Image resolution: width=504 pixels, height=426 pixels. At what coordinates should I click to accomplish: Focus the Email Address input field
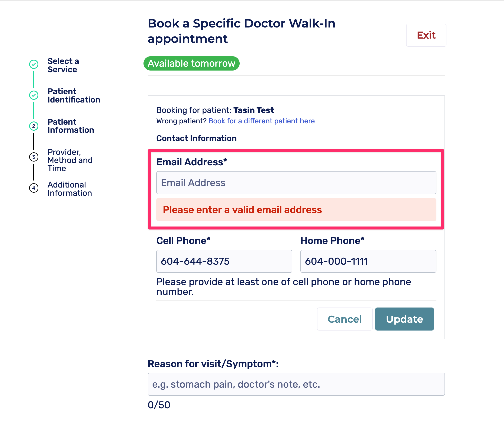(x=296, y=183)
